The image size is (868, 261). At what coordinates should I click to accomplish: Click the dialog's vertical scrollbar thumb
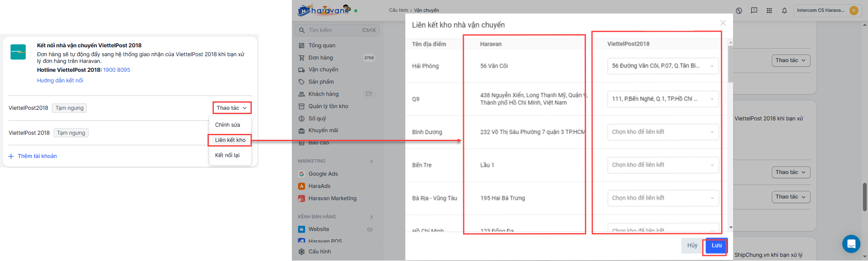pos(731,64)
